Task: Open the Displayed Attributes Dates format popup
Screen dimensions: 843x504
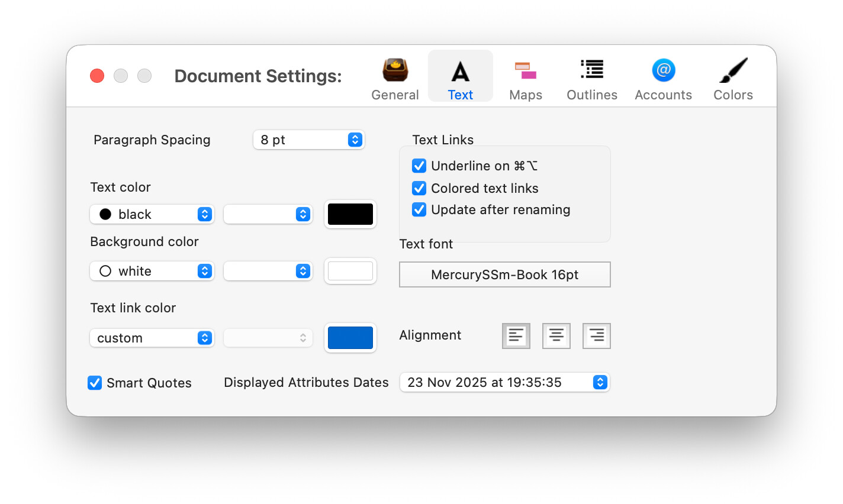Action: [504, 382]
